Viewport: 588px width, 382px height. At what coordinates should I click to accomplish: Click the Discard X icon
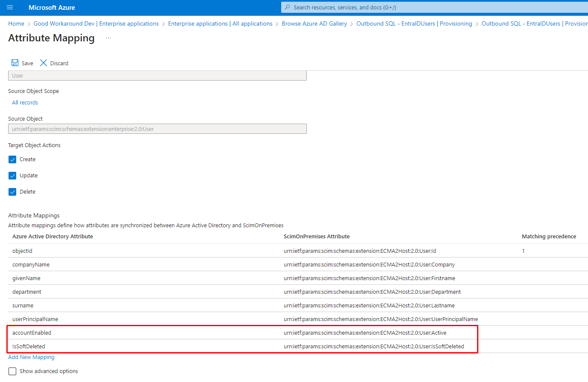[x=44, y=63]
